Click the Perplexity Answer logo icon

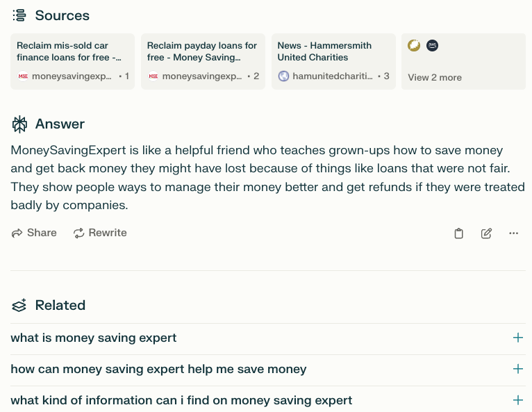[x=19, y=124]
